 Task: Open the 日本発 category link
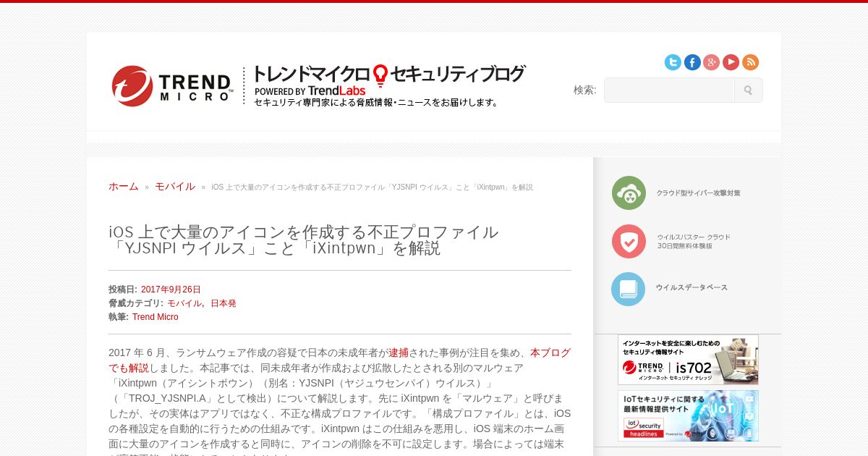tap(224, 303)
